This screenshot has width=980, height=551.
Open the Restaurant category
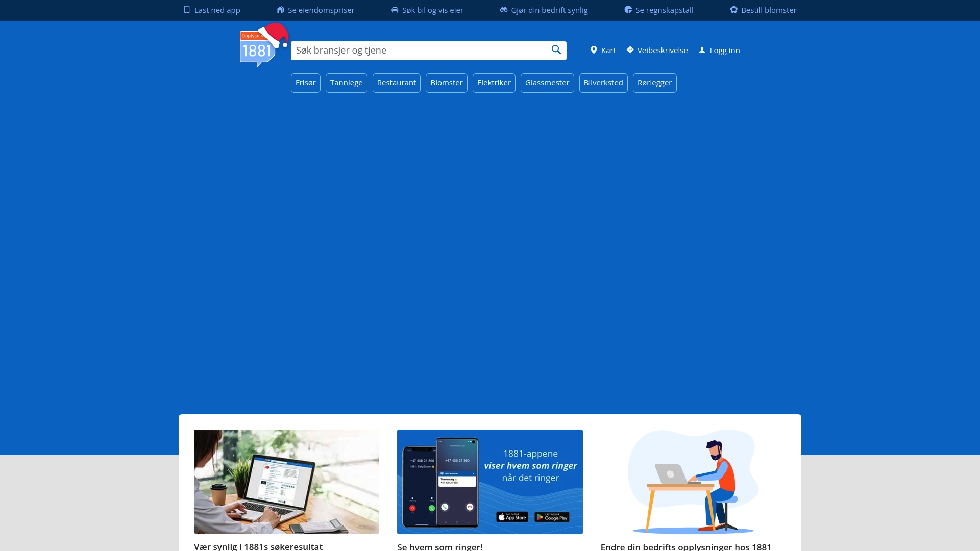tap(397, 83)
